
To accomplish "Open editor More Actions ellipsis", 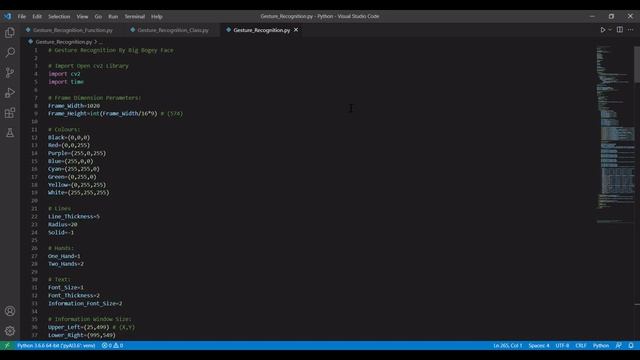I will (631, 30).
